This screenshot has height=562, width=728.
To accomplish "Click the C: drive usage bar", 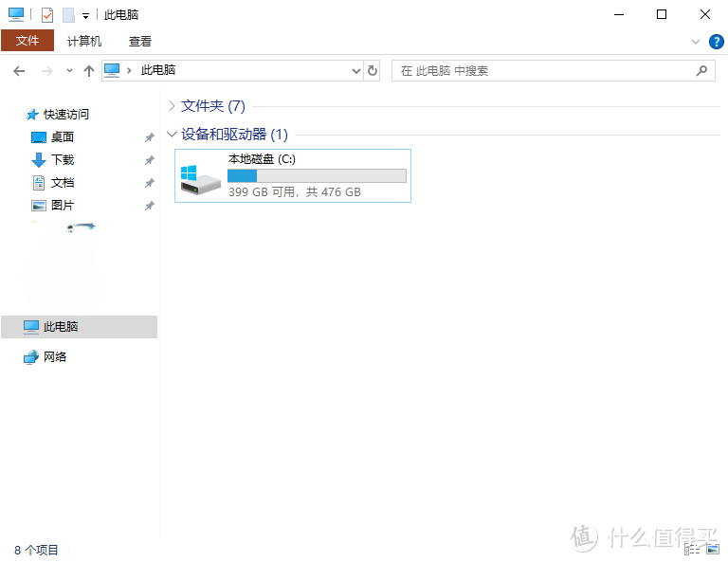I will (317, 175).
